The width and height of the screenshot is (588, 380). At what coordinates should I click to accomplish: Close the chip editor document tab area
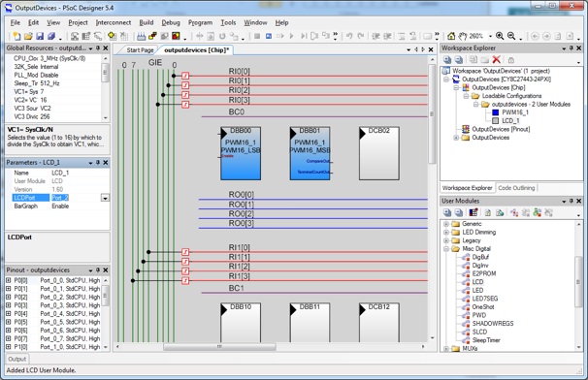(x=431, y=49)
